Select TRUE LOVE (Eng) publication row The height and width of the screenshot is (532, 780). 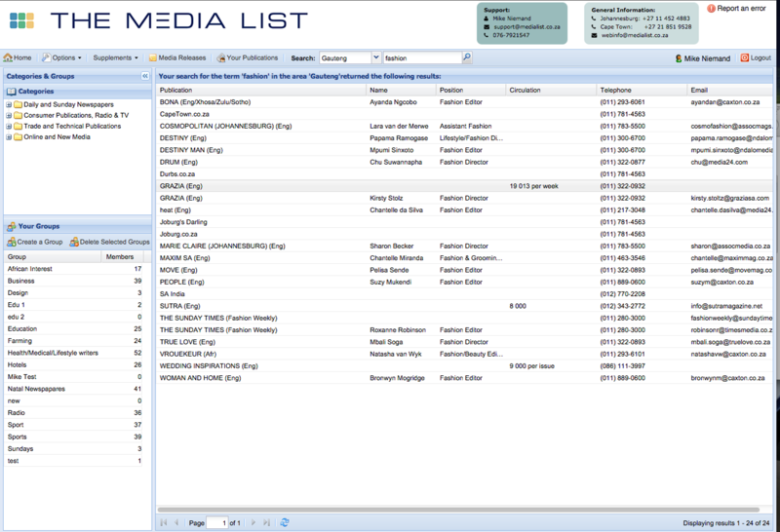coord(465,342)
